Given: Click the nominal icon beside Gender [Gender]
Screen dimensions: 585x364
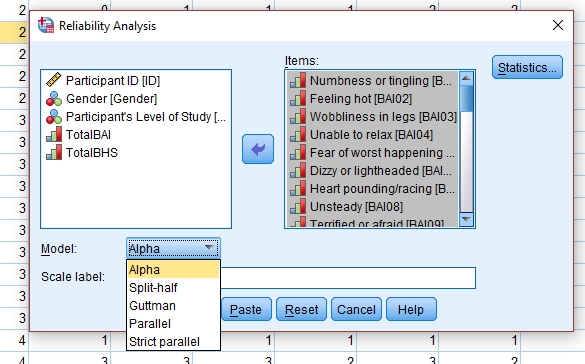Looking at the screenshot, I should 54,98.
